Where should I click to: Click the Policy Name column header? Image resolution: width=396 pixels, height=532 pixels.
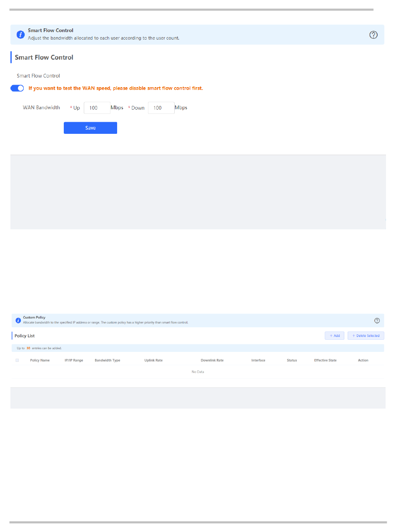[40, 360]
